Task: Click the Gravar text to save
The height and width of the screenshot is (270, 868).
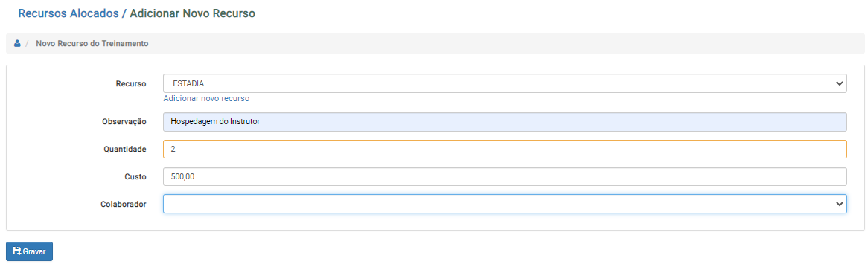Action: point(34,251)
